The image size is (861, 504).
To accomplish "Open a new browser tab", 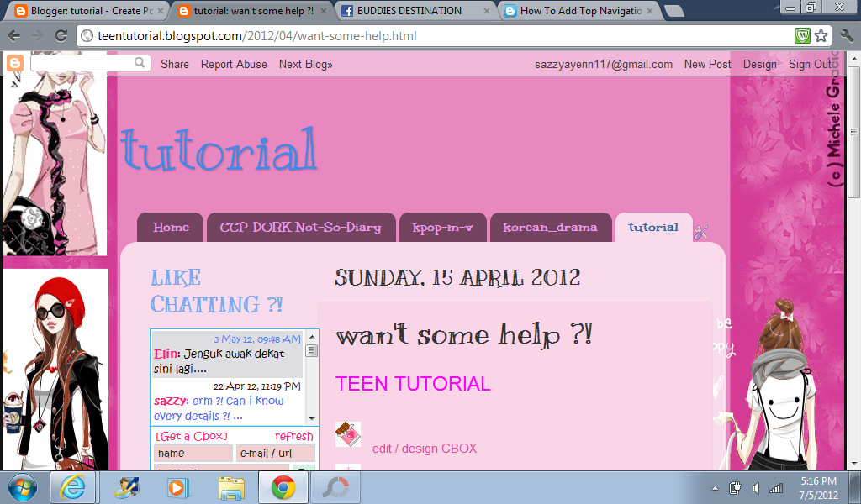I will (x=673, y=10).
